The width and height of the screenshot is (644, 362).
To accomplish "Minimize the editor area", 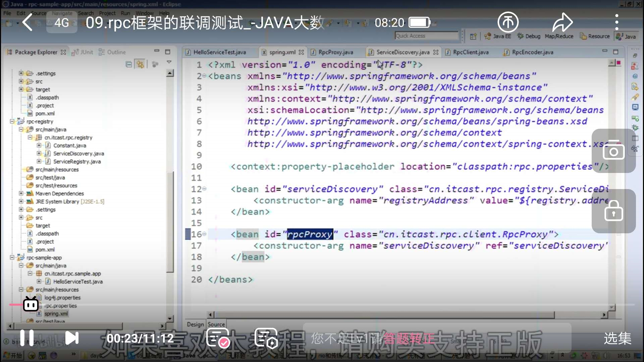I will [605, 51].
